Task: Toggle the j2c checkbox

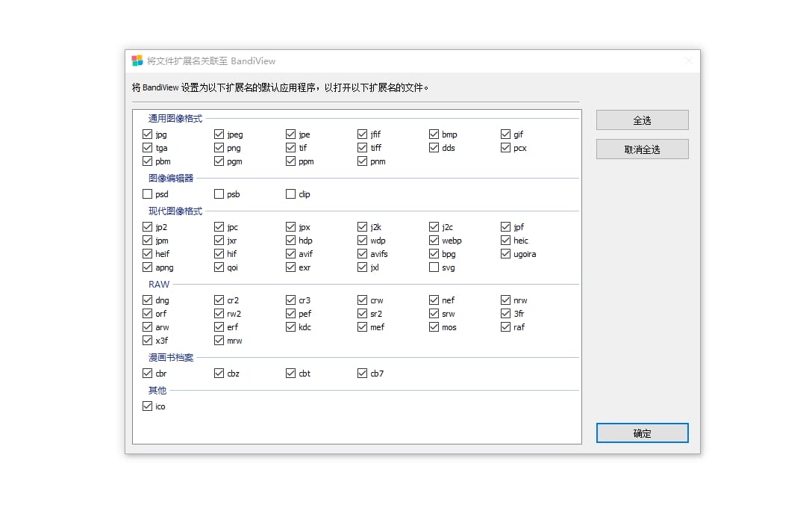Action: [x=434, y=226]
